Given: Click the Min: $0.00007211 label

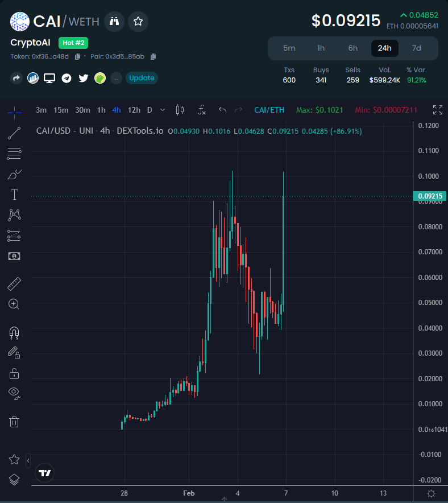Looking at the screenshot, I should point(386,110).
